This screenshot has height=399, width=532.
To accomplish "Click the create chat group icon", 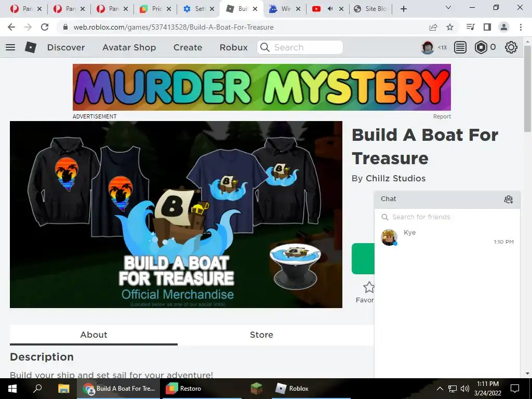I will (508, 199).
